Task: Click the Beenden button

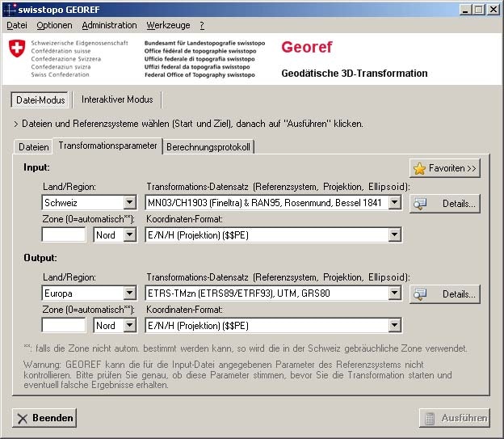Action: point(44,418)
